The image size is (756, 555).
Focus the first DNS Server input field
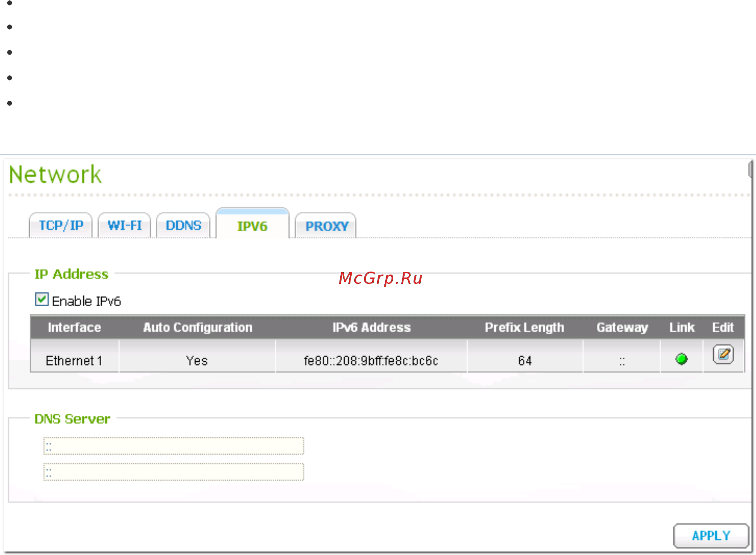click(x=174, y=446)
